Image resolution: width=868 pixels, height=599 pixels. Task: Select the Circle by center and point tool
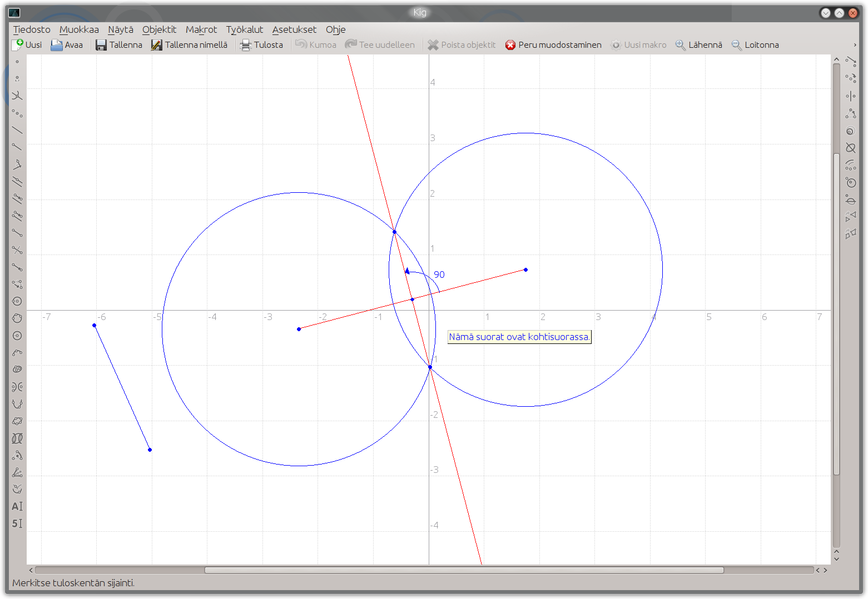[x=17, y=301]
